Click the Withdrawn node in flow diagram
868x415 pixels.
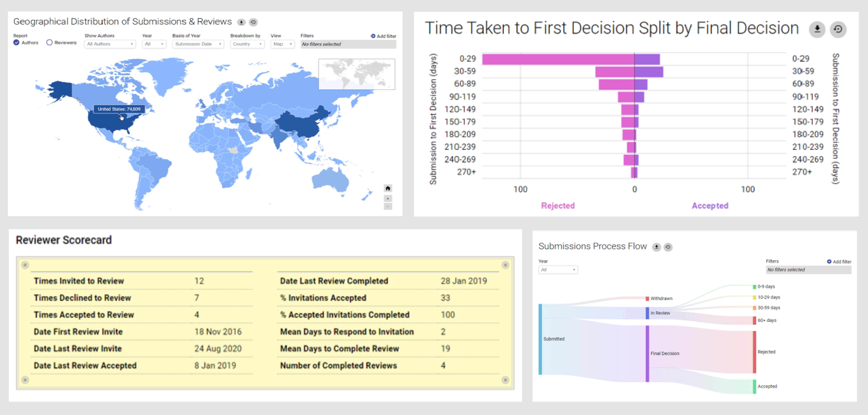pos(647,299)
